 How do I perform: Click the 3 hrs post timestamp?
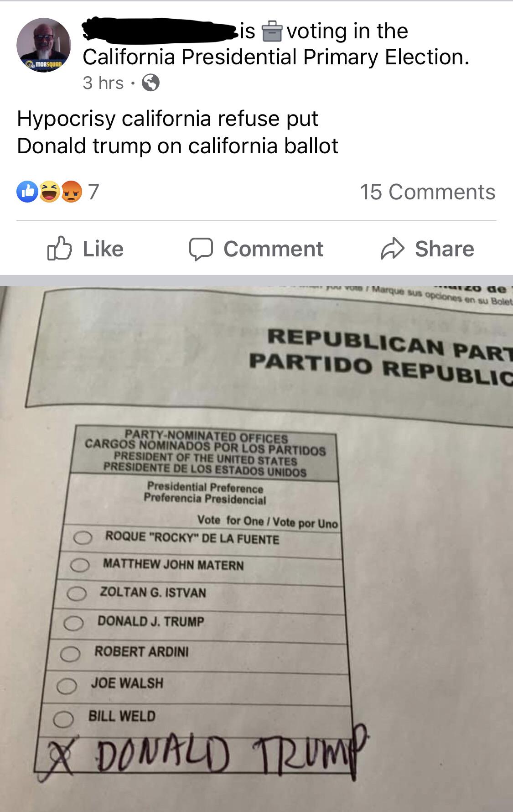[103, 83]
